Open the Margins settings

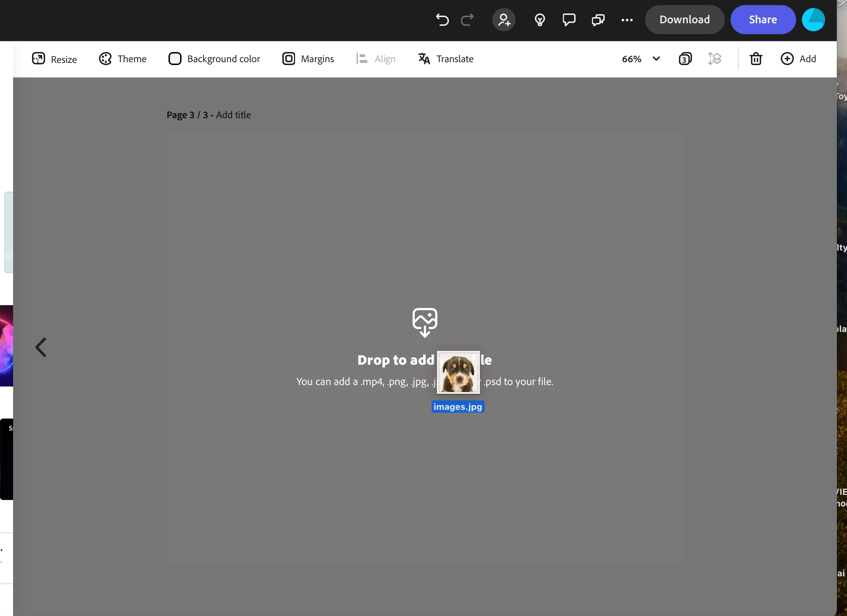(308, 59)
